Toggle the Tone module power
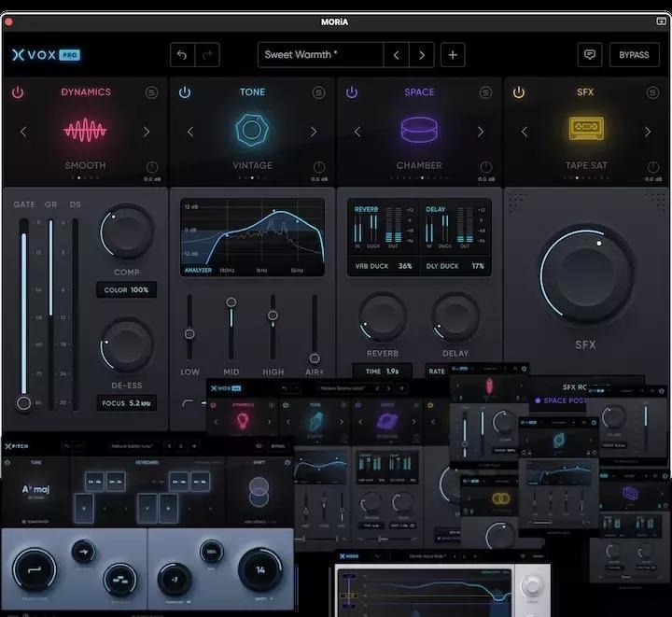672x617 pixels. (185, 92)
